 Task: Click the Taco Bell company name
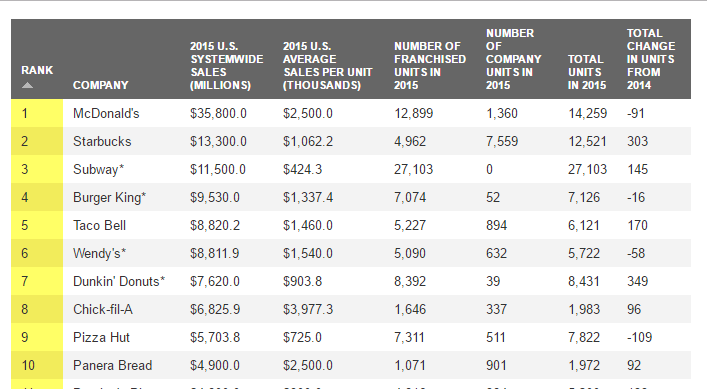pyautogui.click(x=99, y=225)
